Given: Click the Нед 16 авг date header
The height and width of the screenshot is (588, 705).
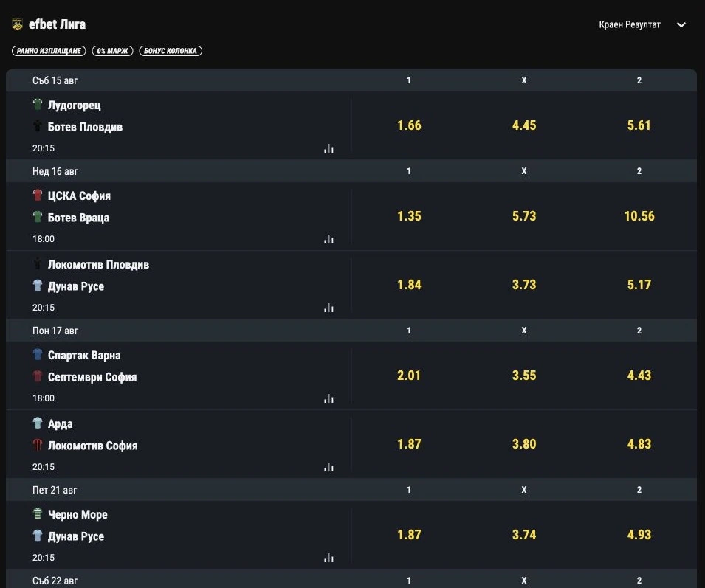Looking at the screenshot, I should pos(55,172).
